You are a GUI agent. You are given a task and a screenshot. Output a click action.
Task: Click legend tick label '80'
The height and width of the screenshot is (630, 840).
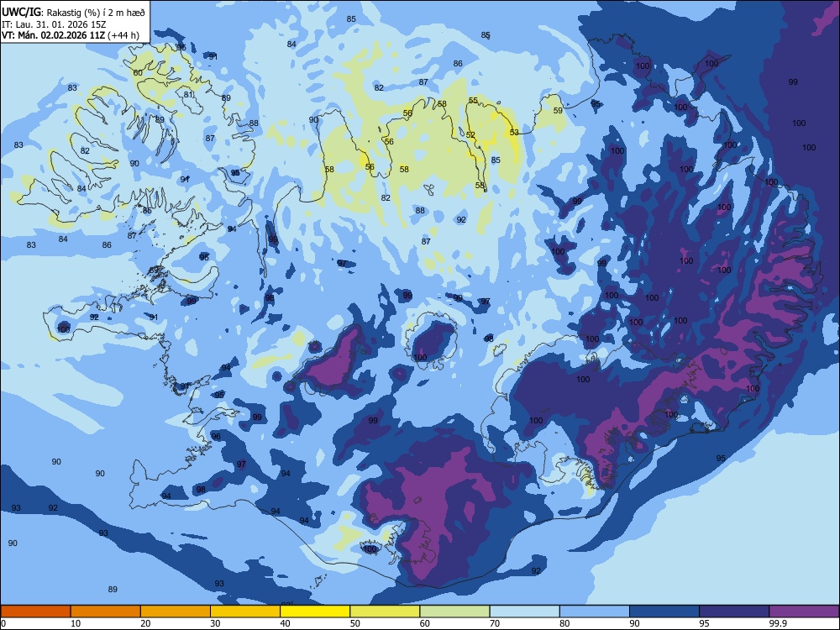(564, 623)
